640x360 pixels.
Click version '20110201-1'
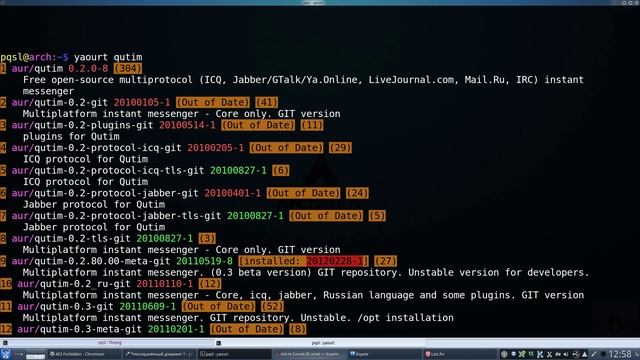point(176,329)
